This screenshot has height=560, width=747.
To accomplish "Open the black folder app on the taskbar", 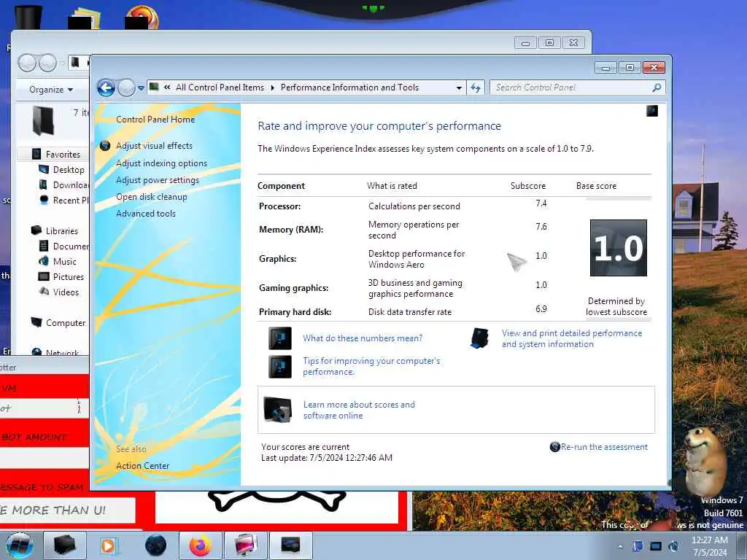I will [65, 545].
